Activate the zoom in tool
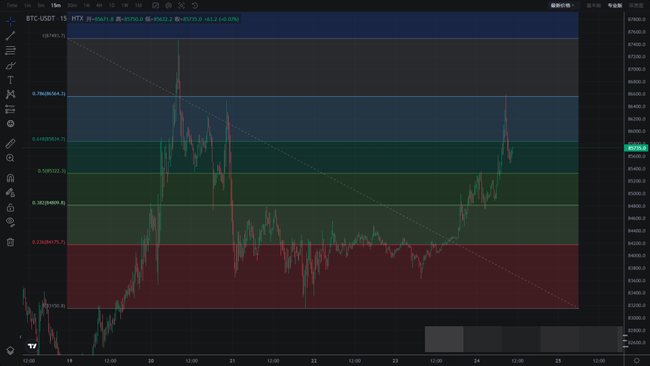This screenshot has width=650, height=366. tap(10, 158)
